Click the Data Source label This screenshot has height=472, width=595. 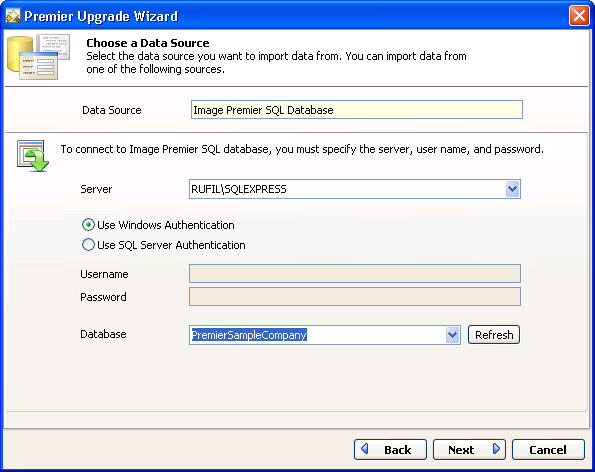click(112, 110)
